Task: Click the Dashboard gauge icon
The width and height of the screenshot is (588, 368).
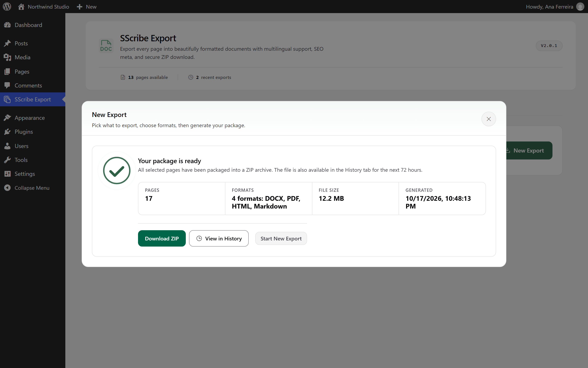Action: click(8, 25)
